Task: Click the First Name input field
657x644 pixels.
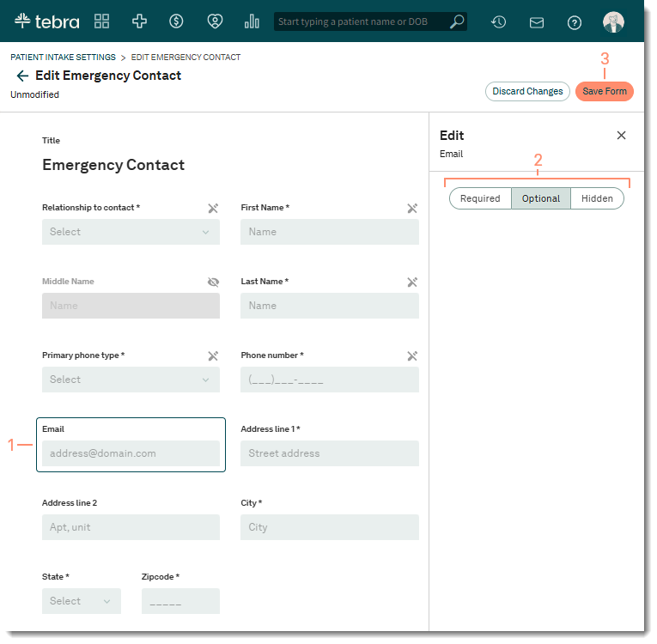Action: tap(330, 232)
